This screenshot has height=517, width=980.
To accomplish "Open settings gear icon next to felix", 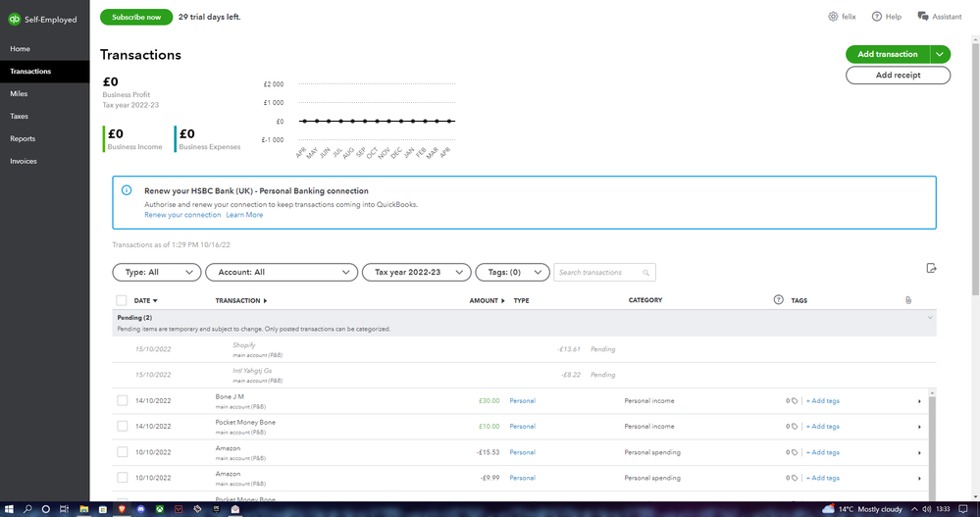I will [x=833, y=17].
